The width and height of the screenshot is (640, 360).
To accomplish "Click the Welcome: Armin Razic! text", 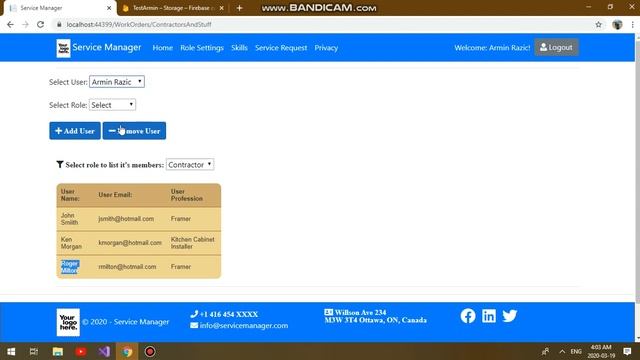I will [x=492, y=48].
